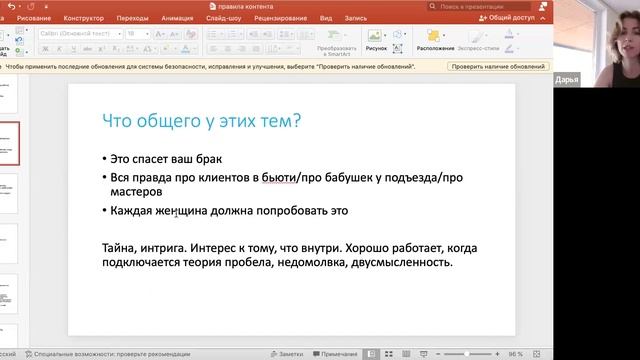This screenshot has height=360, width=640.
Task: Switch to normal view icon in status bar
Action: tap(371, 354)
